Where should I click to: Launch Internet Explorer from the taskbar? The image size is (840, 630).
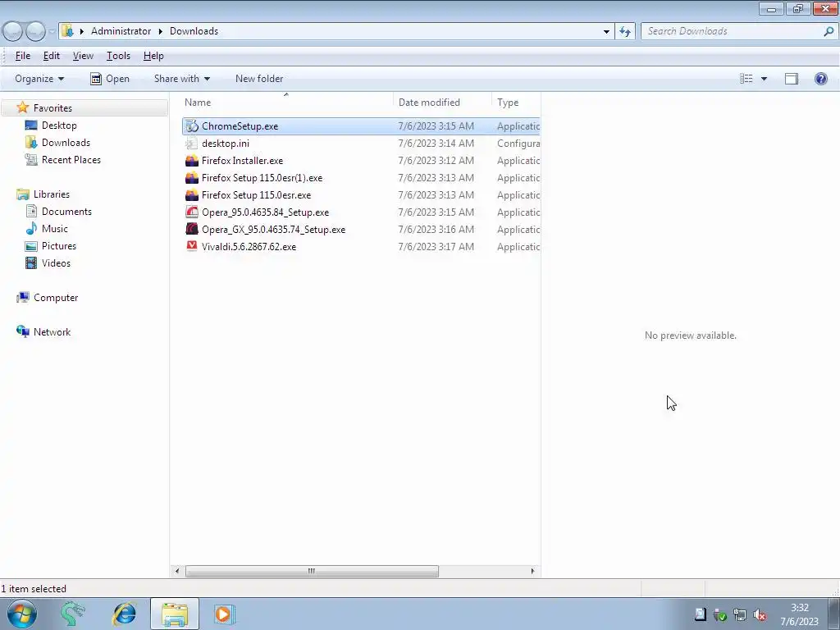tap(124, 614)
